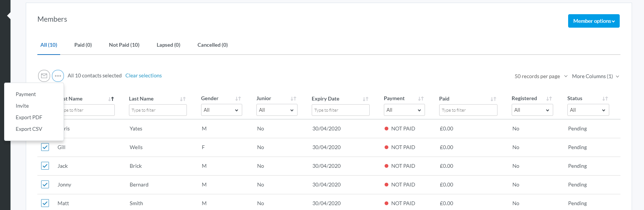Choose Export CSV from the menu
Viewport: 644px width, 210px height.
click(x=29, y=129)
